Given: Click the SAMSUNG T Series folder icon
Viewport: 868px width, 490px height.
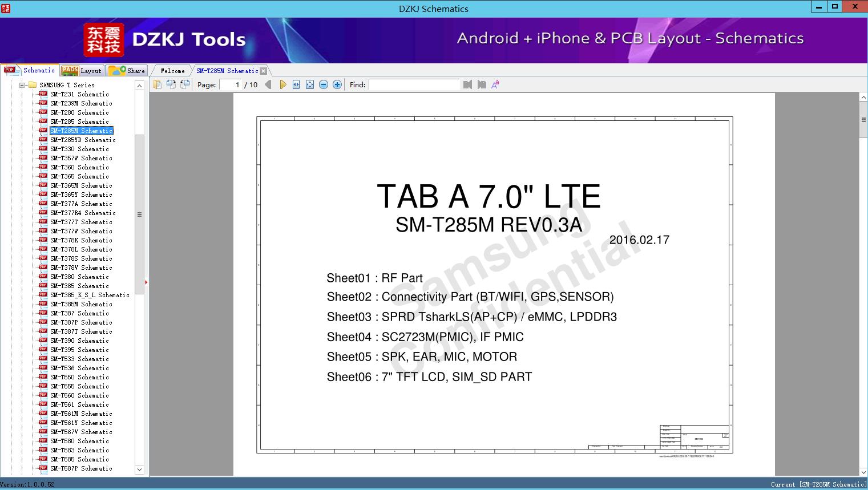Looking at the screenshot, I should (33, 85).
